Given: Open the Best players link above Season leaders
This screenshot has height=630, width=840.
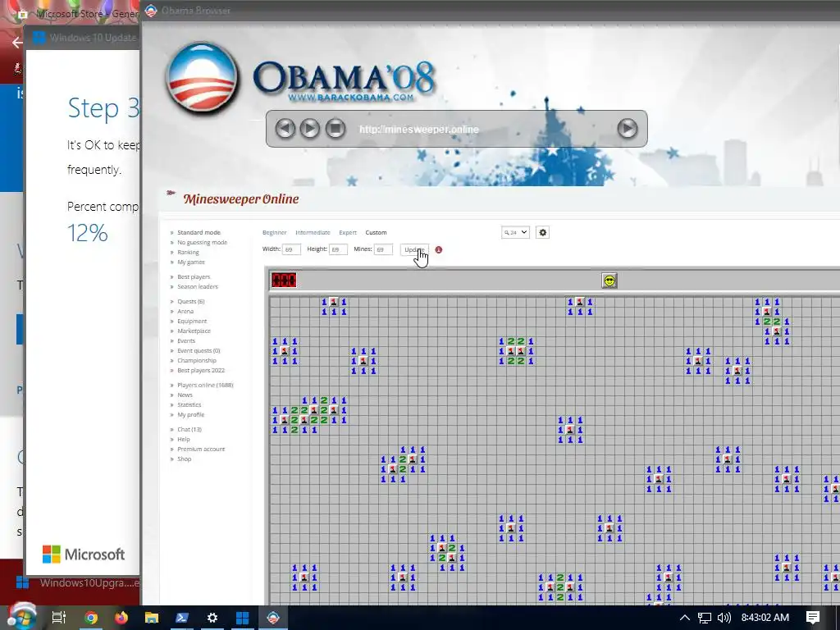Looking at the screenshot, I should (x=194, y=277).
